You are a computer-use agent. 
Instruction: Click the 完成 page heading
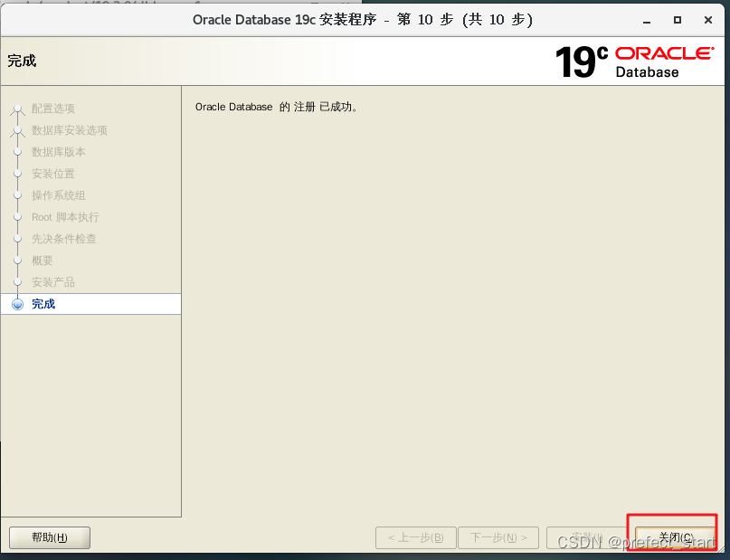[22, 61]
